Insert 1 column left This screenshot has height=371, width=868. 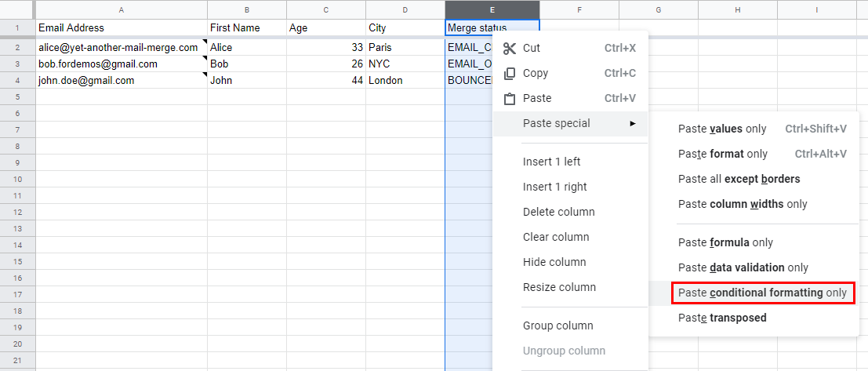[551, 162]
